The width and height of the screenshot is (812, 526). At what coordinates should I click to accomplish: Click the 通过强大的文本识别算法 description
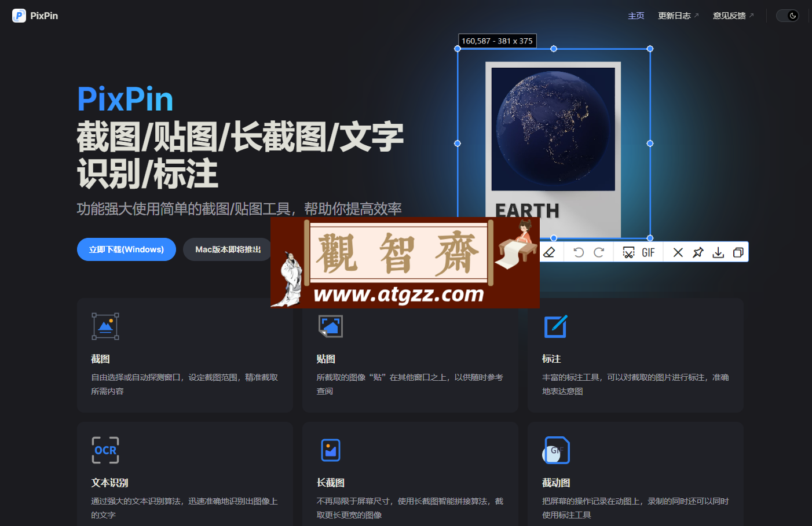pos(184,508)
